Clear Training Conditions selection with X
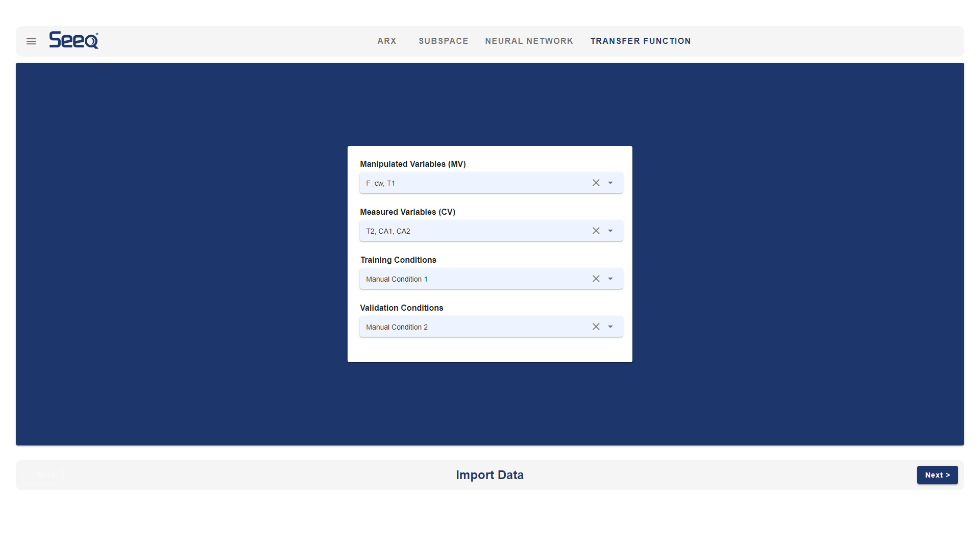Screen dimensions: 980x551 [596, 279]
